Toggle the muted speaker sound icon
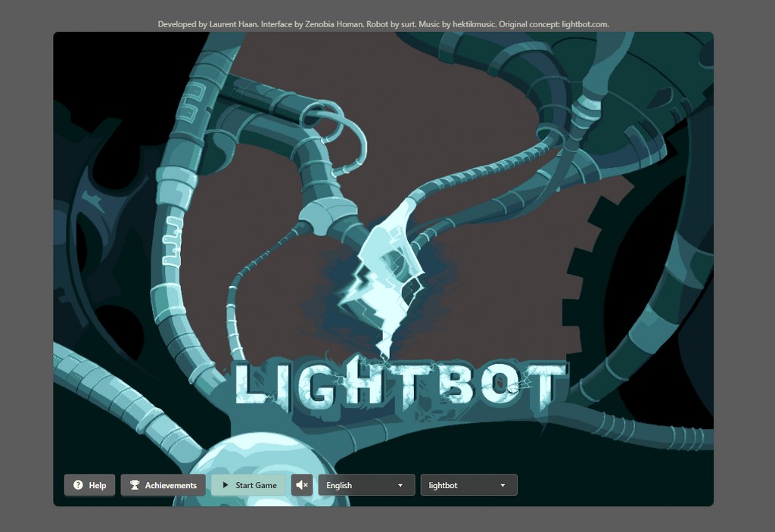This screenshot has height=532, width=775. pyautogui.click(x=301, y=485)
